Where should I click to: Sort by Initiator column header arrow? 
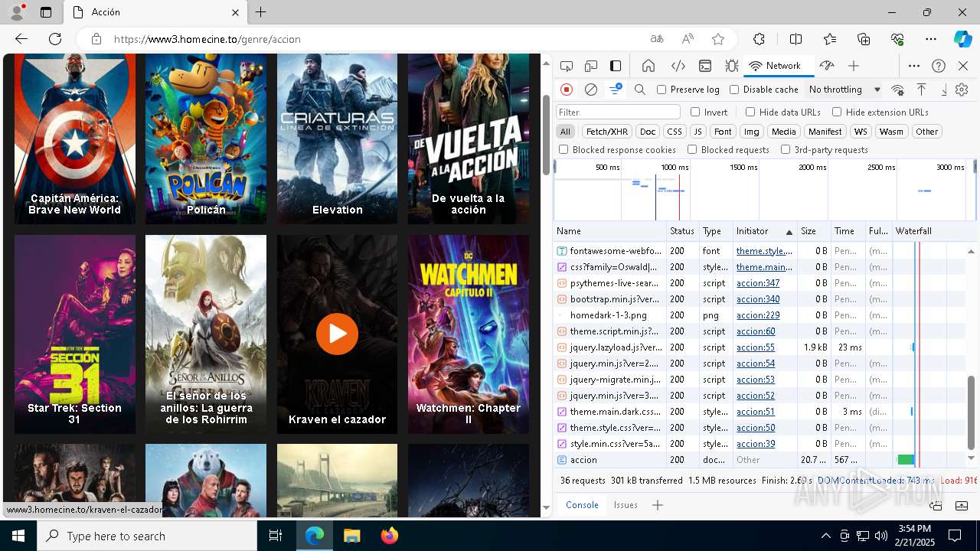(x=789, y=232)
